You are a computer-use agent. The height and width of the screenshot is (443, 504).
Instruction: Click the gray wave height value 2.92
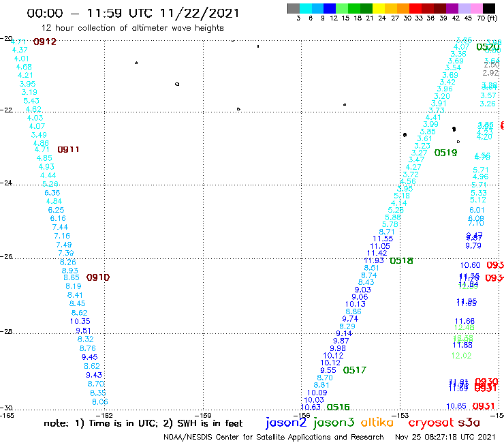pyautogui.click(x=490, y=73)
